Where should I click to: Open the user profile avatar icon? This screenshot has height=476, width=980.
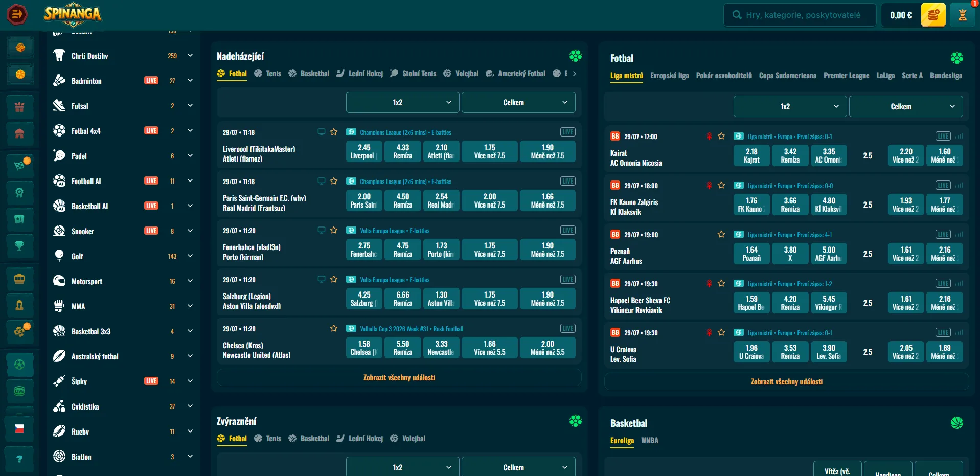click(962, 15)
